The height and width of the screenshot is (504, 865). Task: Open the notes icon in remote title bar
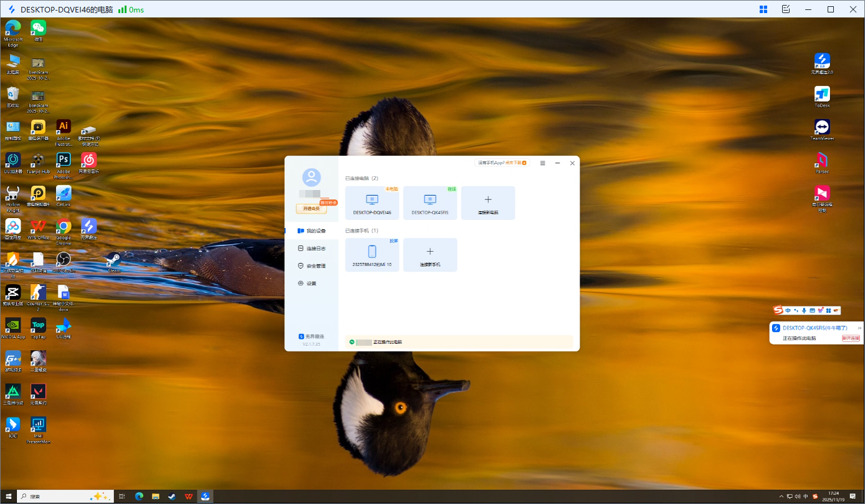pos(786,9)
